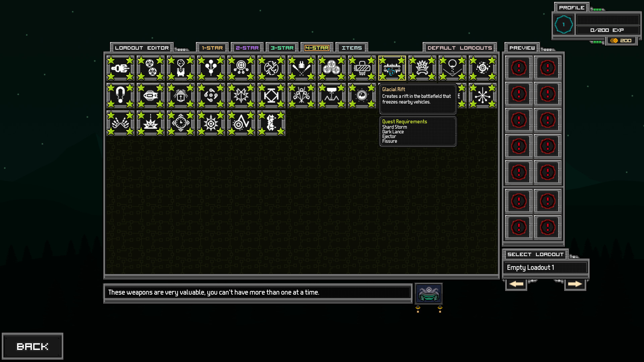644x362 pixels.
Task: Click the Select Loadout label
Action: click(535, 254)
